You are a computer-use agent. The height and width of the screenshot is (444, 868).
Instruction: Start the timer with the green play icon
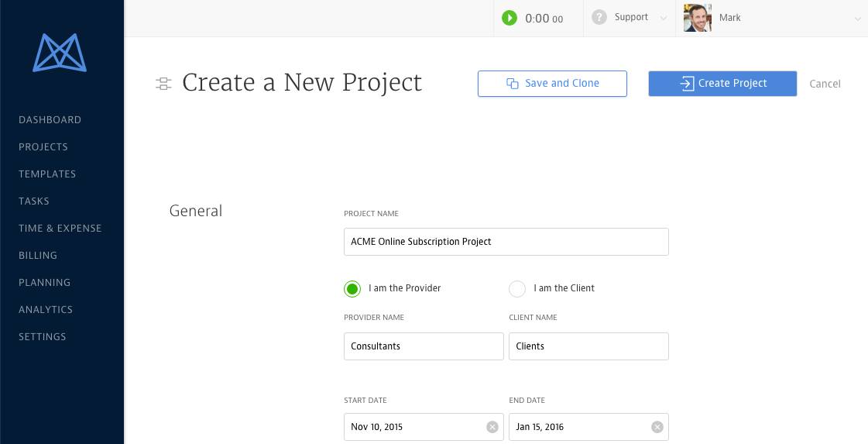click(509, 18)
